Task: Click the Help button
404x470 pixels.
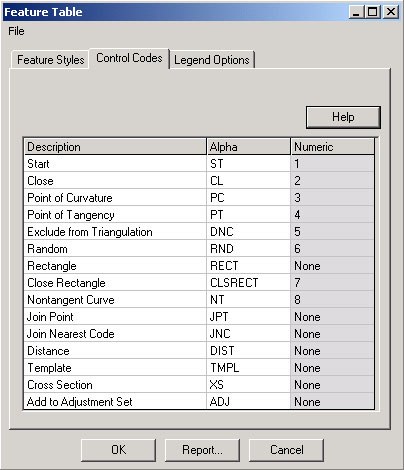Action: (343, 117)
